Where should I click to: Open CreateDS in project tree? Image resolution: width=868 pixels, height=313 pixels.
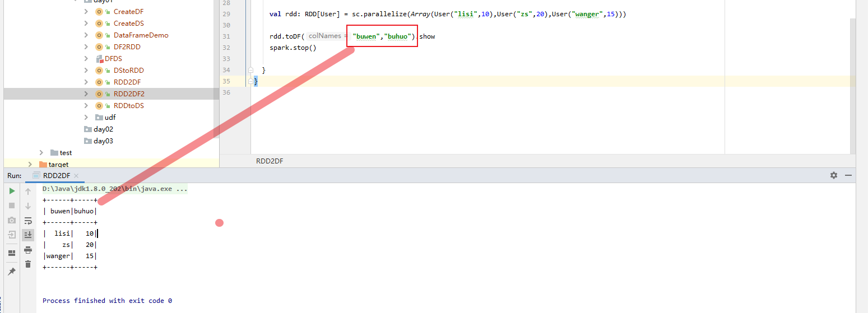(128, 23)
